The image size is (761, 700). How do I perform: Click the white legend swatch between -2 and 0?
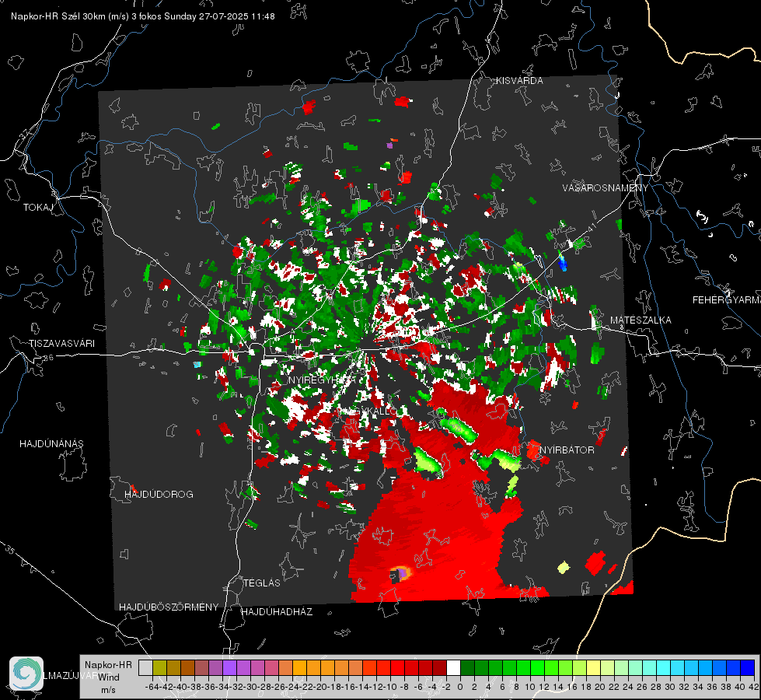(x=453, y=667)
